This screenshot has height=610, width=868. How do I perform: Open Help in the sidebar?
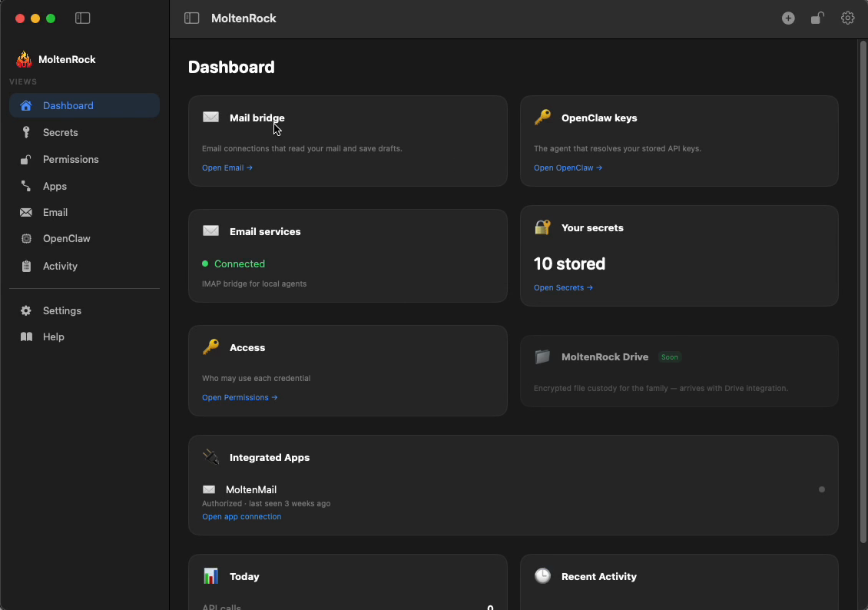(84, 336)
